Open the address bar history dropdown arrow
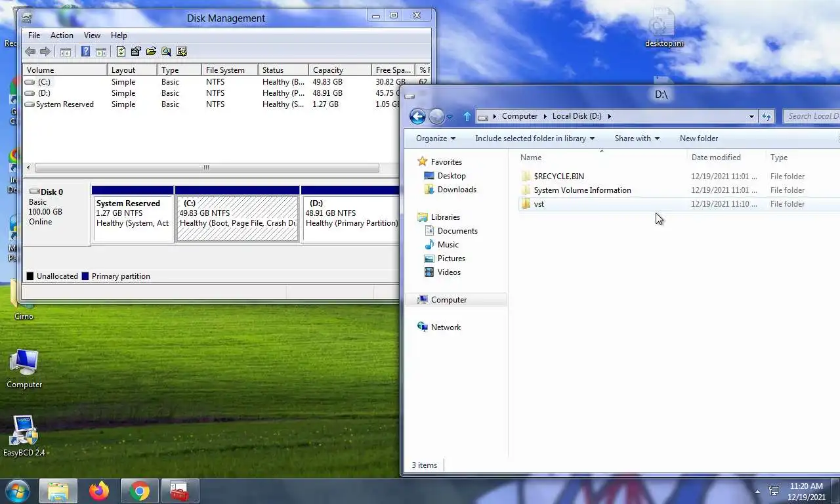The height and width of the screenshot is (504, 840). (751, 116)
